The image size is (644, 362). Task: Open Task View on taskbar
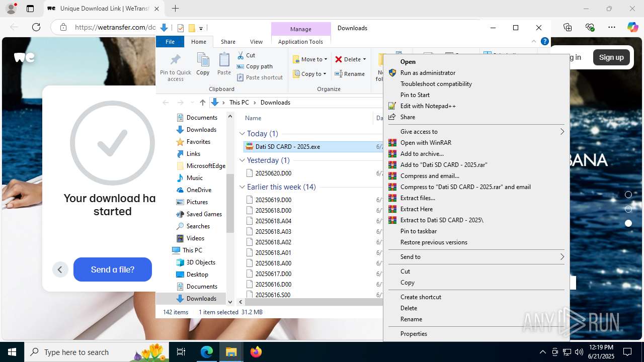pos(181,352)
